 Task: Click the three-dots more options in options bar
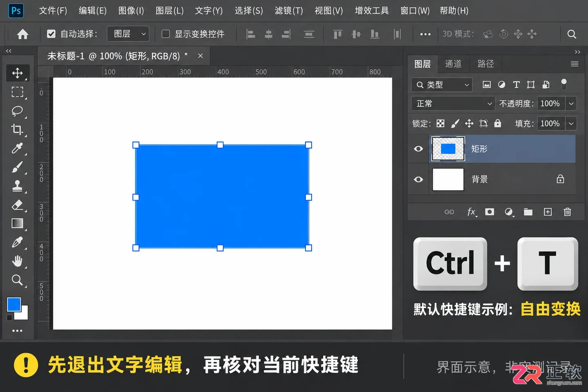425,34
